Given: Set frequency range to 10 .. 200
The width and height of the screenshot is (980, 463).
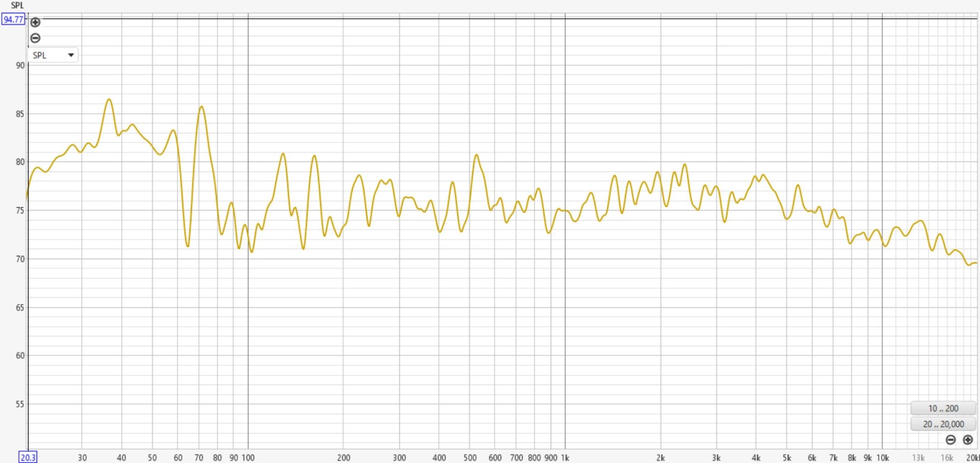Looking at the screenshot, I should [943, 408].
